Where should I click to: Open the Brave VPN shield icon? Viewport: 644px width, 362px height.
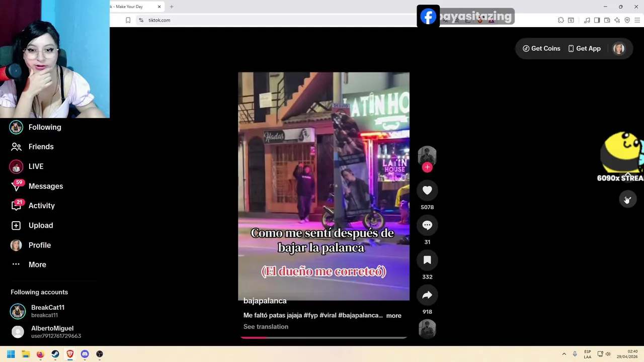tap(627, 20)
